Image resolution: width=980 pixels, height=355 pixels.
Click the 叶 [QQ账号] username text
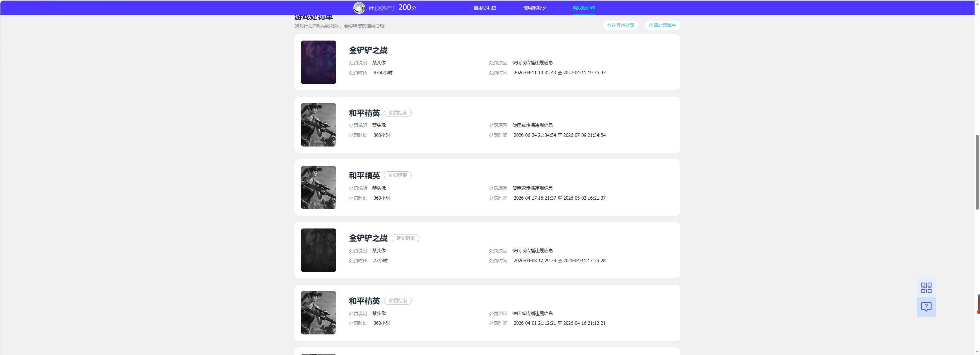pyautogui.click(x=381, y=8)
